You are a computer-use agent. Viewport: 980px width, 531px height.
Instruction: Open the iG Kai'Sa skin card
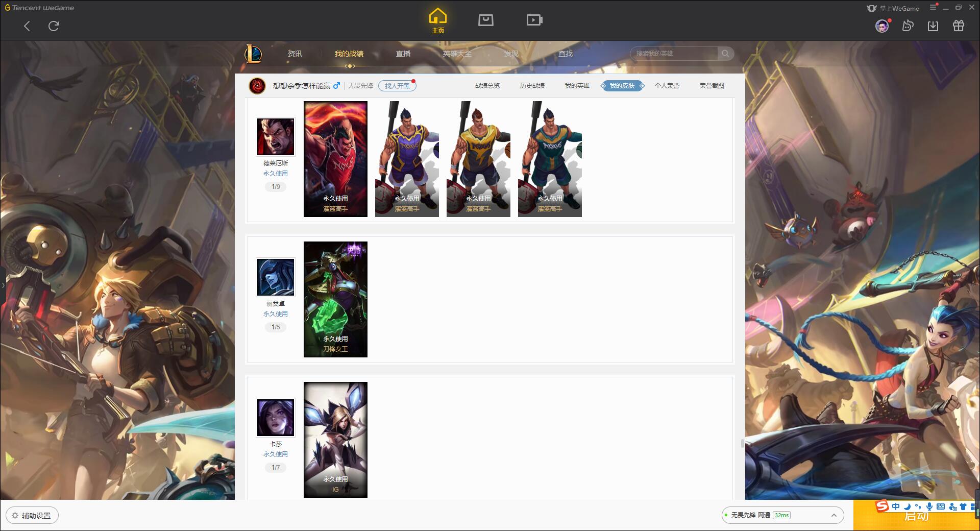coord(335,440)
